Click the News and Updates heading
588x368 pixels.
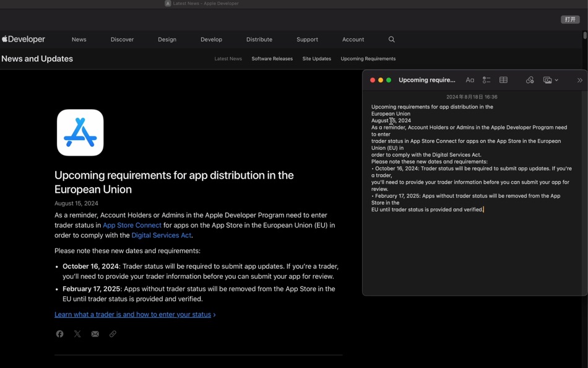tap(37, 59)
